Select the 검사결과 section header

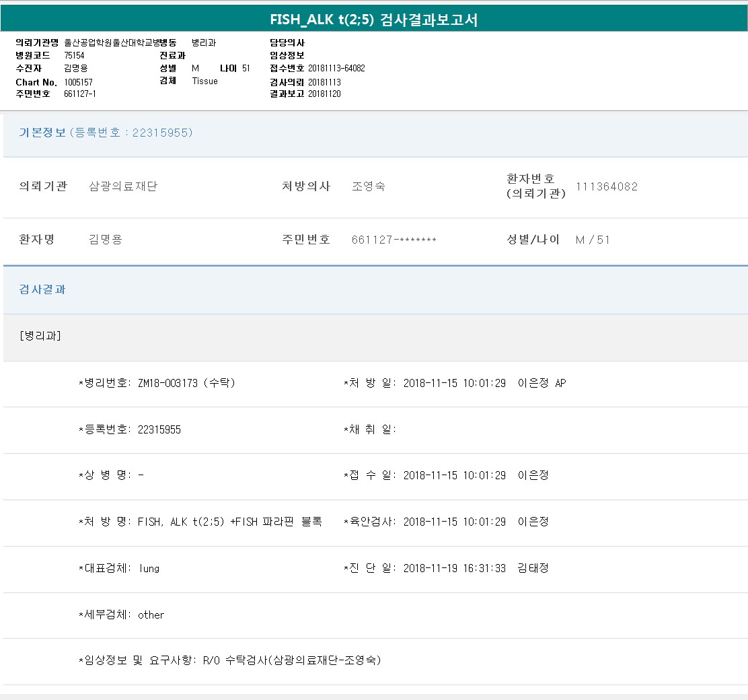pos(42,289)
